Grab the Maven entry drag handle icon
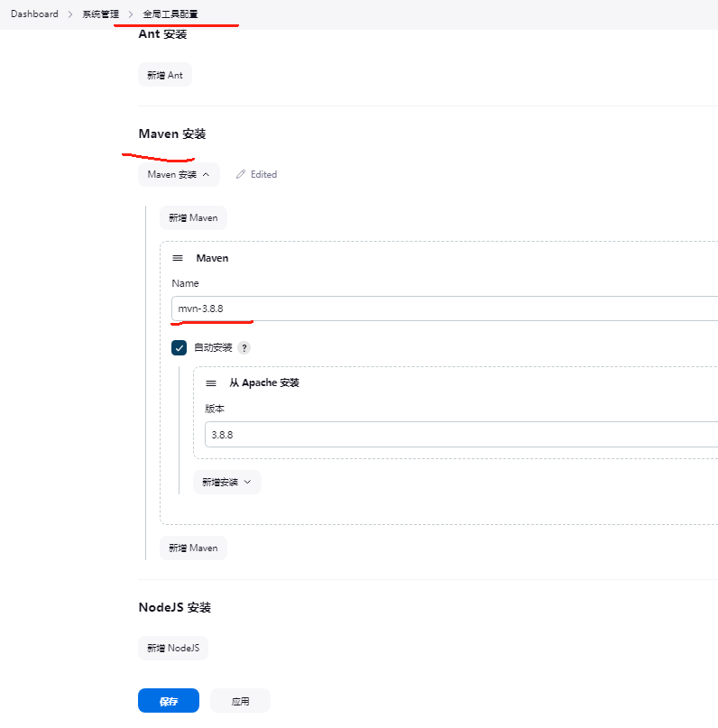718x728 pixels. click(x=178, y=258)
